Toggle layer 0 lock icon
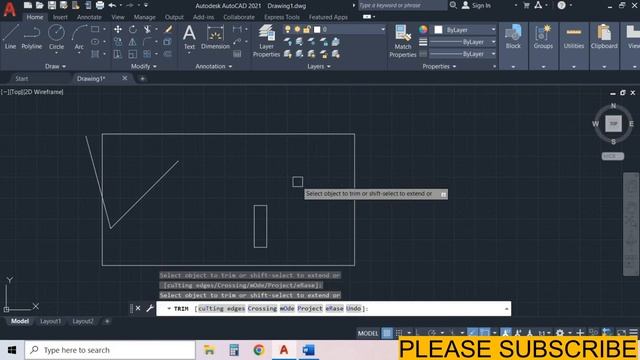This screenshot has height=360, width=640. 307,29
